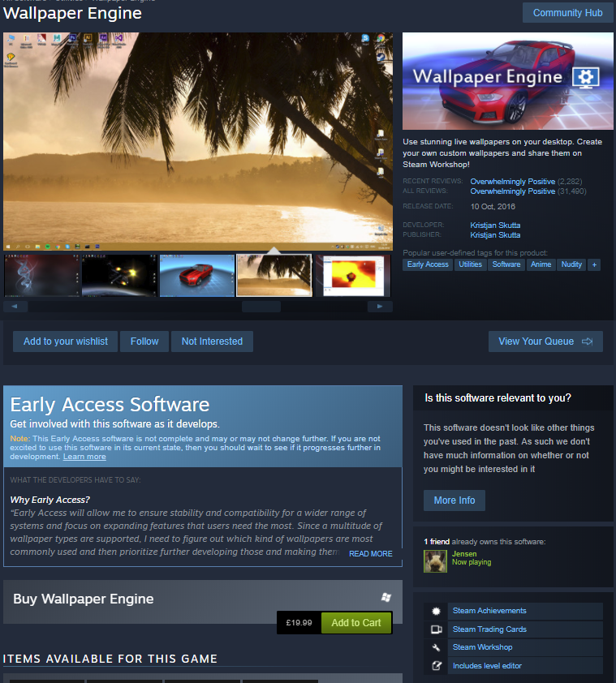
Task: Click the Steam Workshop wrench icon
Action: [436, 647]
